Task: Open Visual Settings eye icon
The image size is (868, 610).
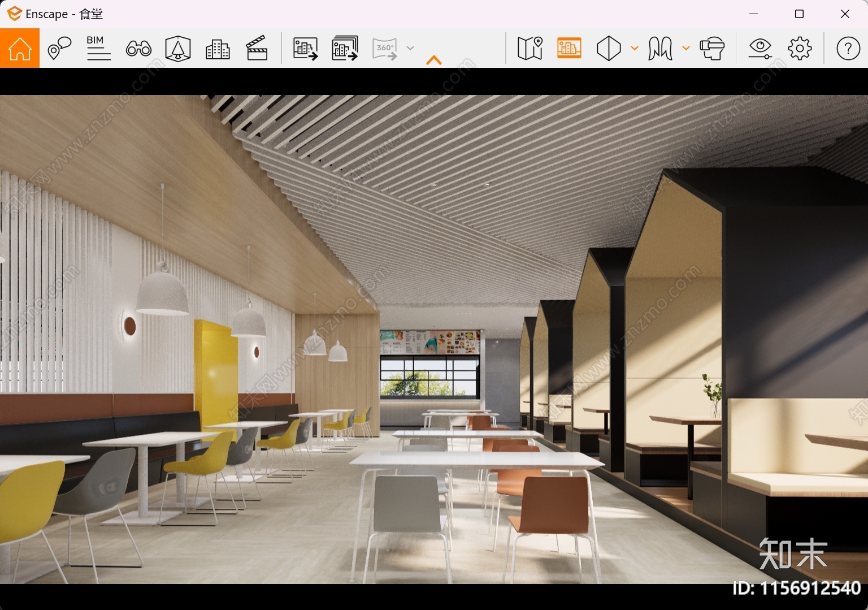Action: coord(760,49)
